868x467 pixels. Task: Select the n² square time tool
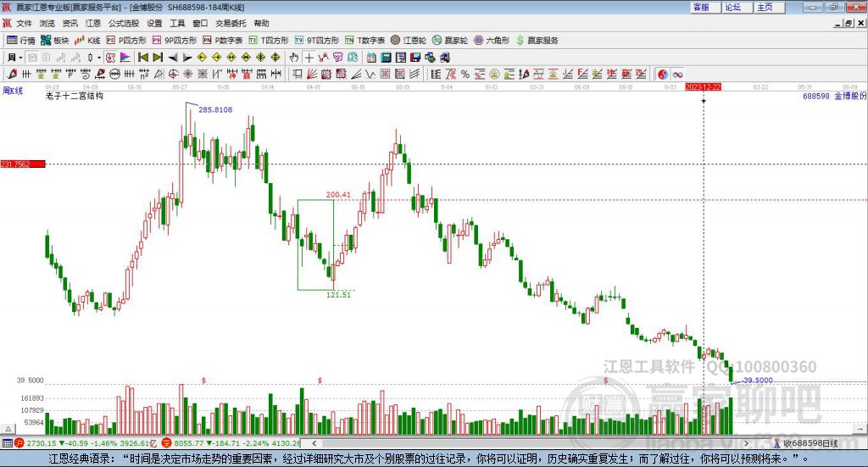(144, 74)
